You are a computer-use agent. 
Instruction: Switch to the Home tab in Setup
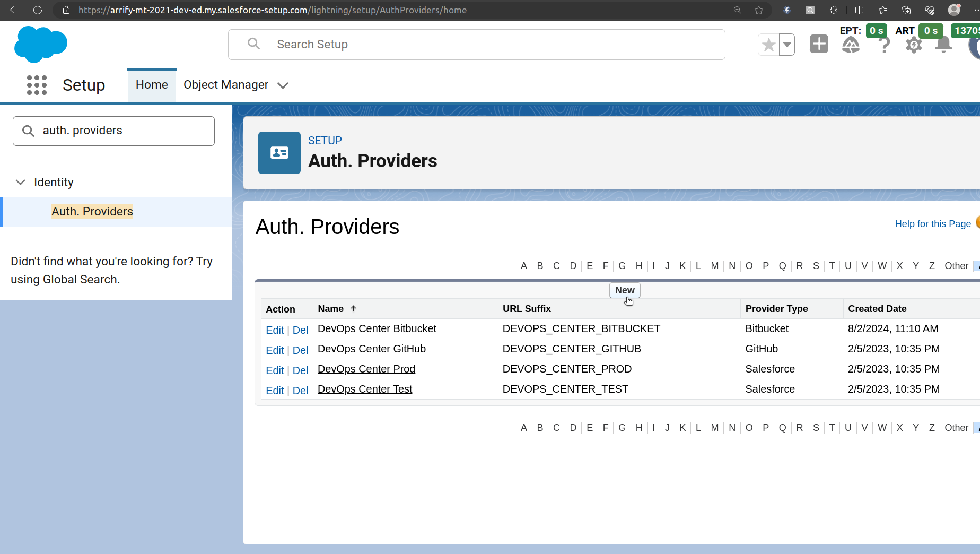[x=152, y=84]
